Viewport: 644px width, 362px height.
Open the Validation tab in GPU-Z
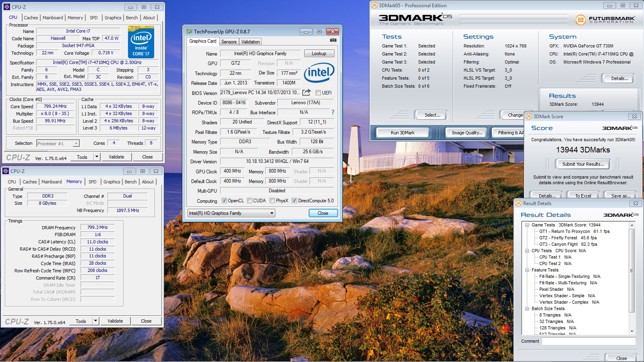pos(251,42)
